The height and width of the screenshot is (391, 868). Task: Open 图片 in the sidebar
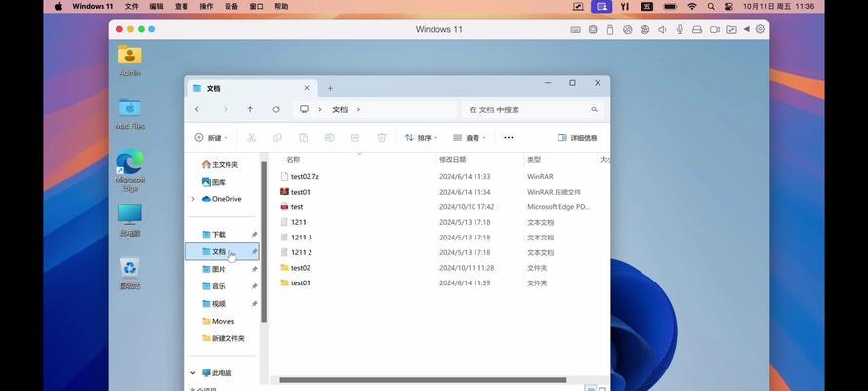click(x=214, y=269)
